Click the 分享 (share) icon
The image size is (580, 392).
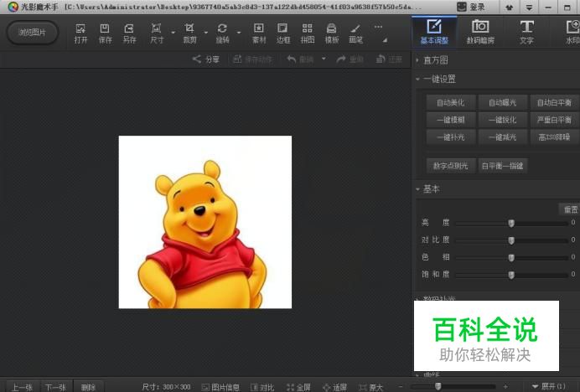(x=205, y=59)
